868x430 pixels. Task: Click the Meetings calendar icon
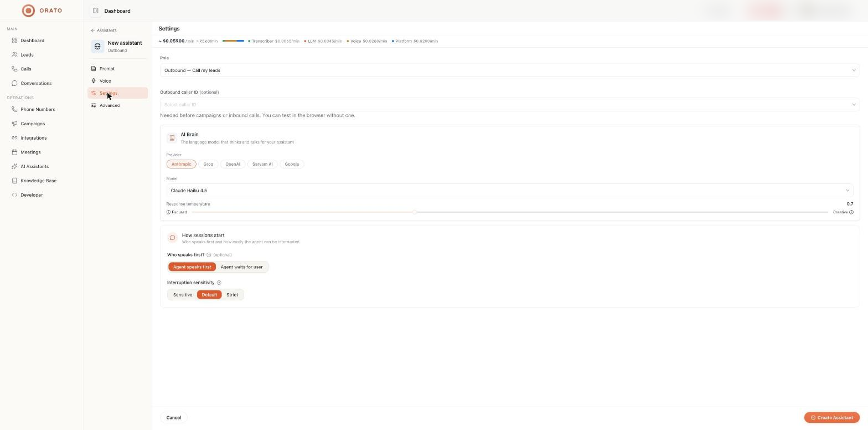coord(14,152)
